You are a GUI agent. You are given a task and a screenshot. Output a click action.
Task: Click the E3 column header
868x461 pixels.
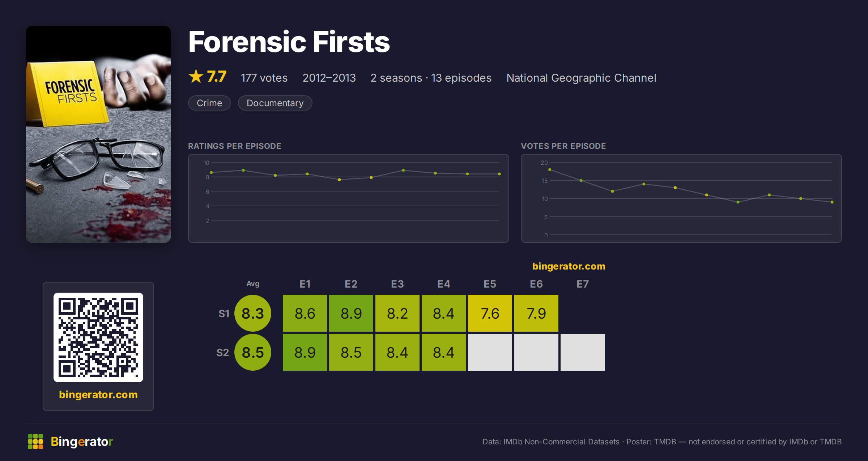click(x=397, y=284)
